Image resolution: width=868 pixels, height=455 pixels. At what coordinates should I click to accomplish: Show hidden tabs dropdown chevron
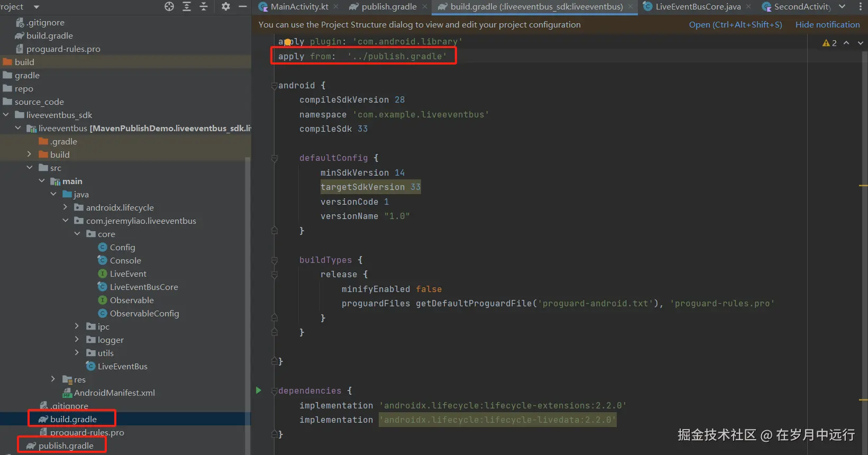coord(842,6)
